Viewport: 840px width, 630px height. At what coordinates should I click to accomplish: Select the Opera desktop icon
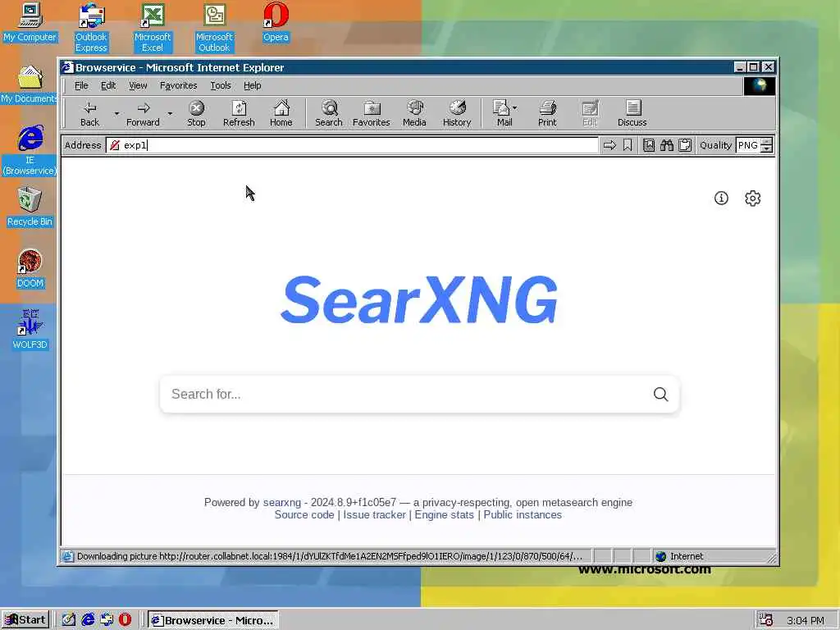point(276,22)
